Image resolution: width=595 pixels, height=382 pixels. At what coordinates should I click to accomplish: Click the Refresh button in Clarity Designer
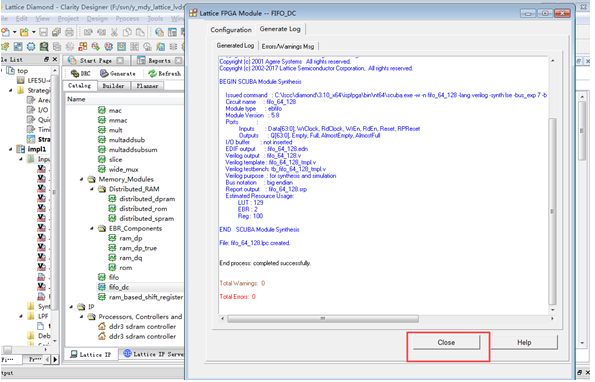(x=165, y=74)
